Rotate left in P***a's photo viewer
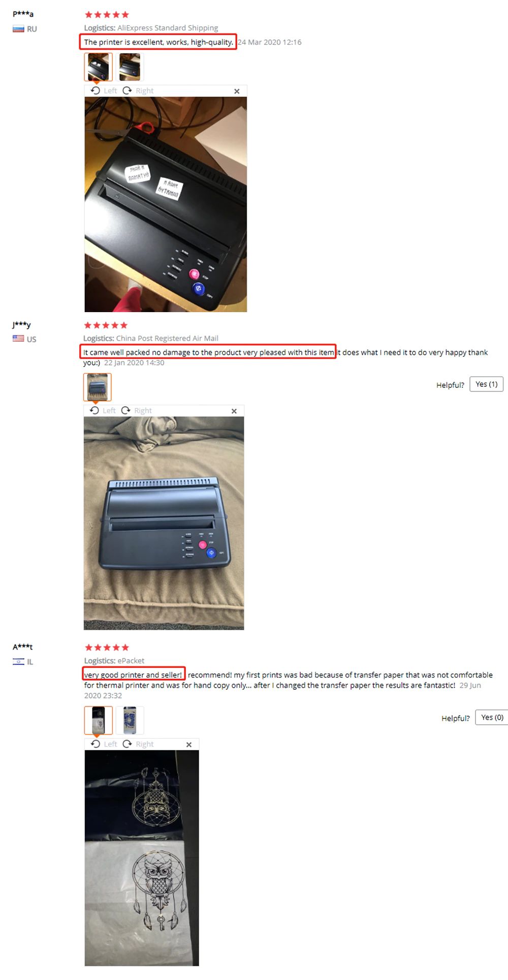 [x=104, y=90]
